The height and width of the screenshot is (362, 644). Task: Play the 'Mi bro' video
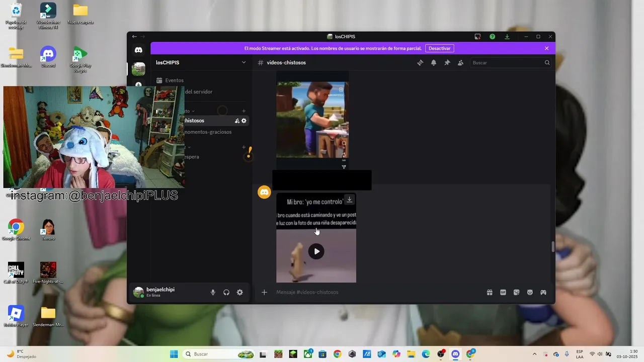(x=316, y=251)
